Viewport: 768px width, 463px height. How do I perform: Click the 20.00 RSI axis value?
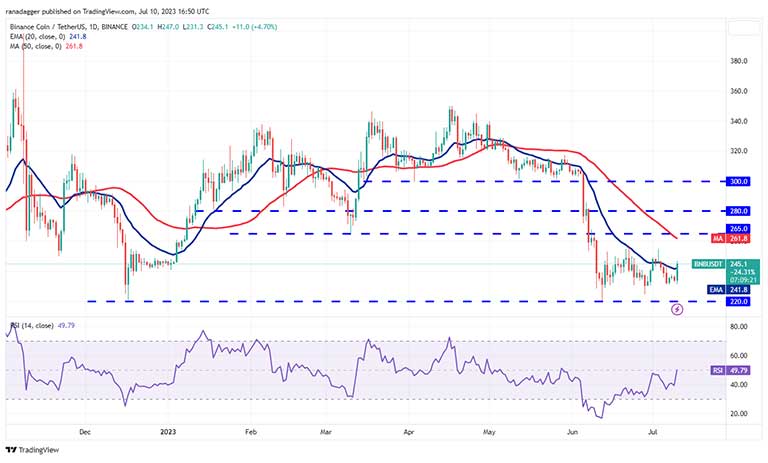click(739, 414)
